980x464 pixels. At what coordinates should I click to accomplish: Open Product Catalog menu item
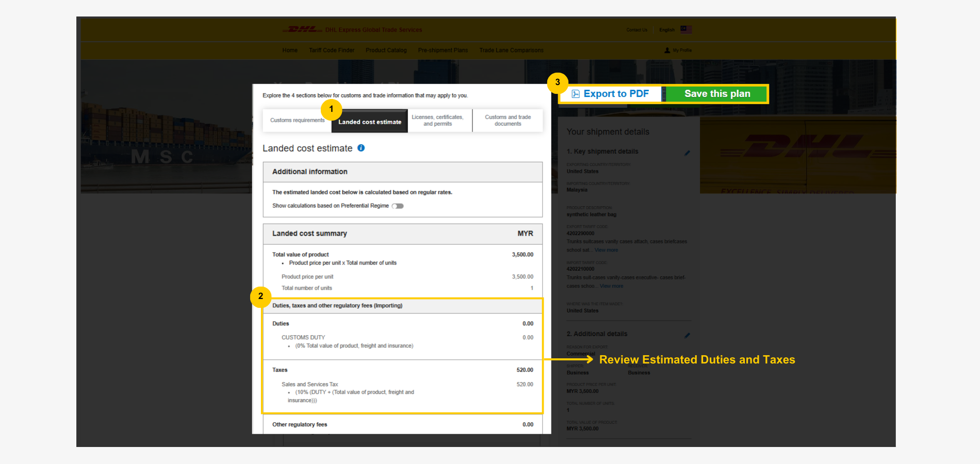[386, 51]
